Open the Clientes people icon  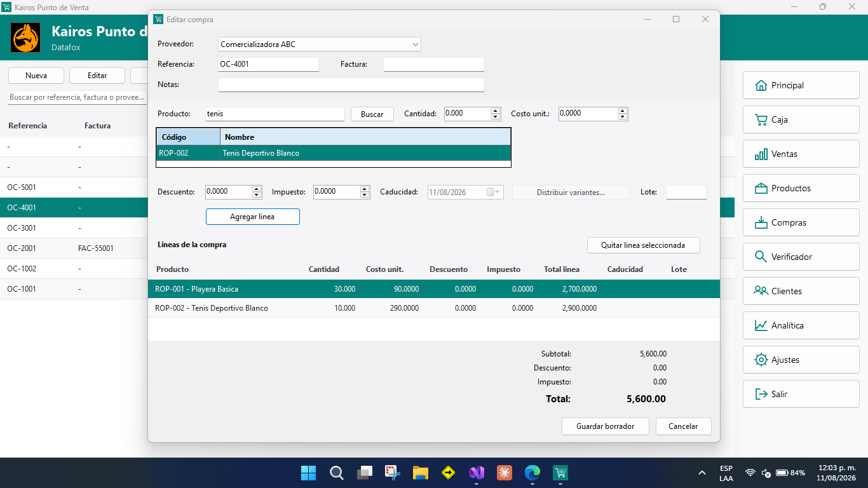point(761,291)
